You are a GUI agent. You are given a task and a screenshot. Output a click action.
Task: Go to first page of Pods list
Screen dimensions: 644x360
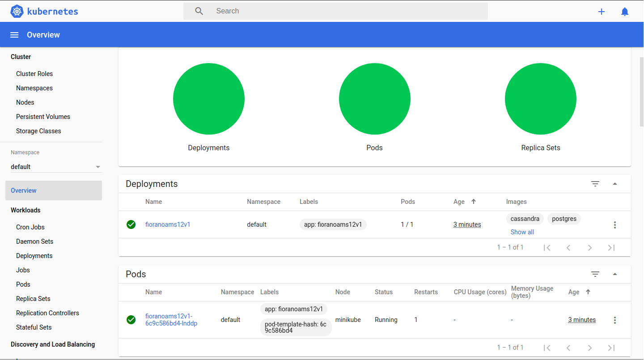(x=547, y=348)
